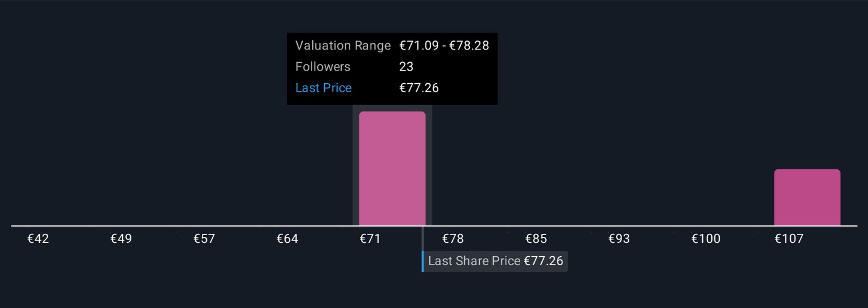This screenshot has height=308, width=868.
Task: Click the €107 axis tick label
Action: pos(788,239)
